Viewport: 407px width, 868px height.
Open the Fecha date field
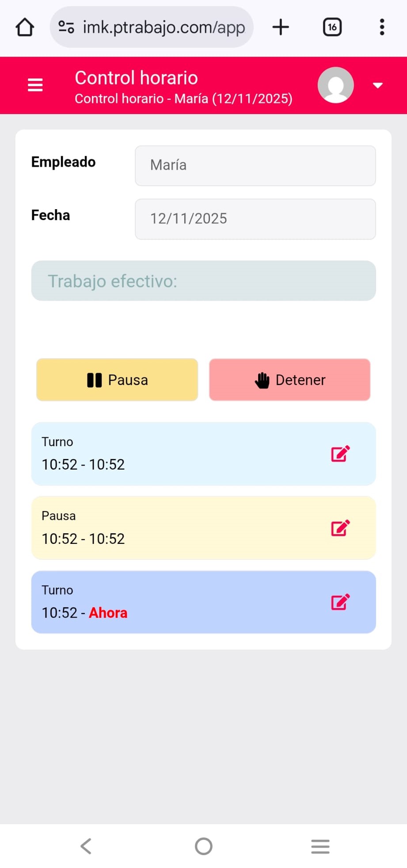click(255, 219)
